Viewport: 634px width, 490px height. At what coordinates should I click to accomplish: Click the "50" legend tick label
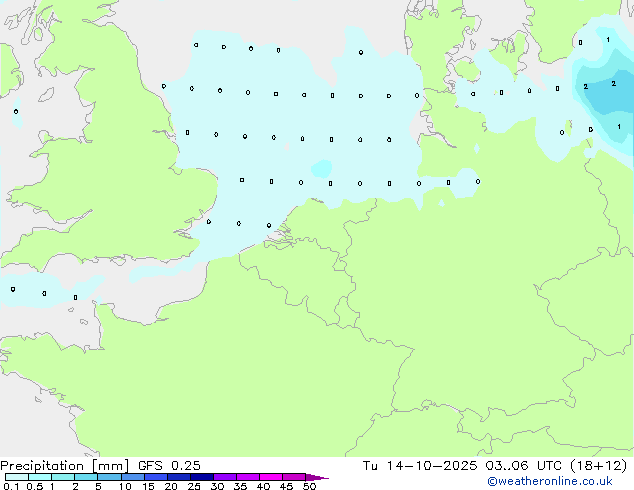[x=309, y=486]
